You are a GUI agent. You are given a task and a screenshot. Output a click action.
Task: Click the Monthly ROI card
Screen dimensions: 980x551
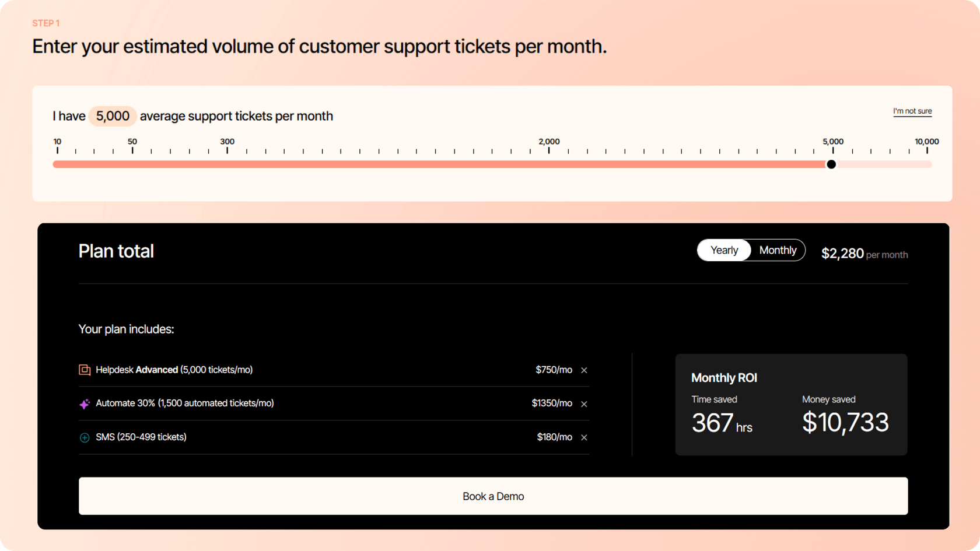click(x=791, y=405)
